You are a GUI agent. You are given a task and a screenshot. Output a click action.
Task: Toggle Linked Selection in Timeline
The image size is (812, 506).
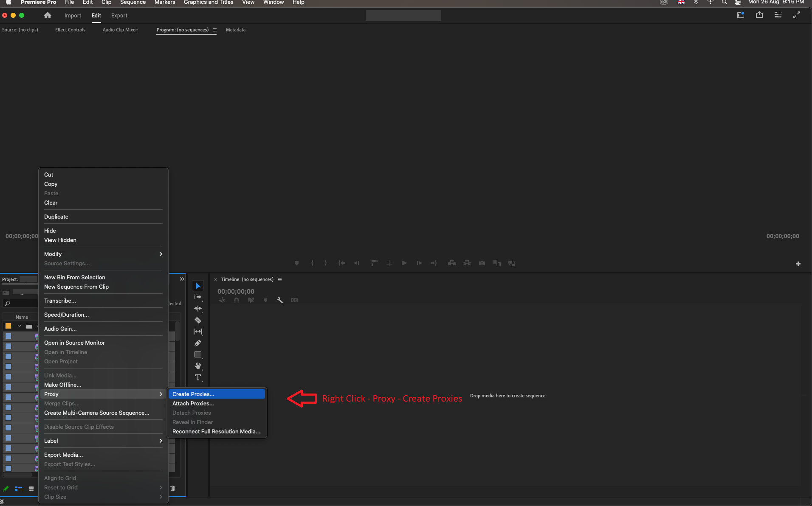[x=251, y=300]
